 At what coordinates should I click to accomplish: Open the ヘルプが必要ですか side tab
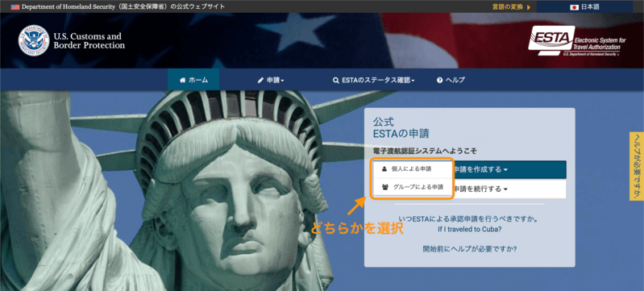(637, 166)
